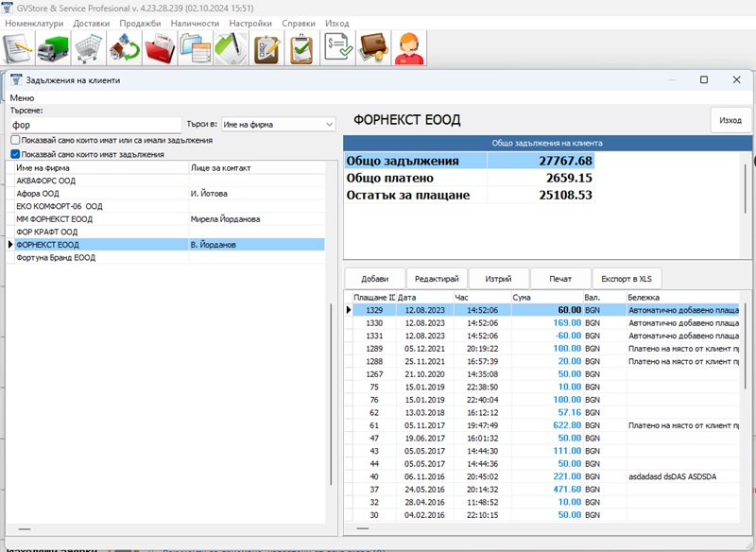Viewport: 756px width, 552px height.
Task: Click the Остатък за плащане value 25108.53
Action: [541, 196]
